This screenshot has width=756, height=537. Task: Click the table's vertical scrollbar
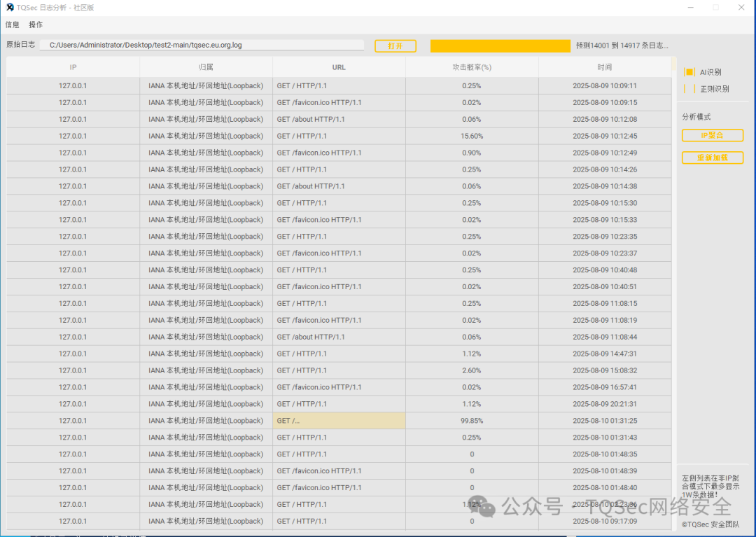pos(674,294)
